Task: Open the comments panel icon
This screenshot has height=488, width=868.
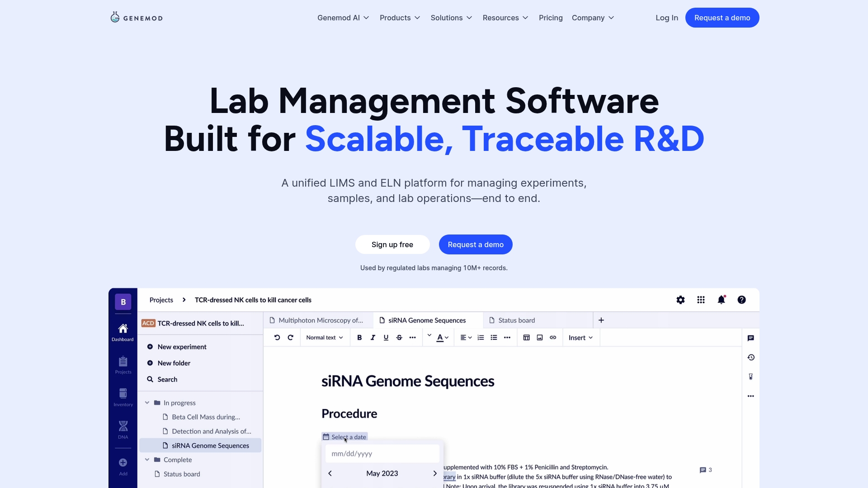Action: tap(750, 338)
